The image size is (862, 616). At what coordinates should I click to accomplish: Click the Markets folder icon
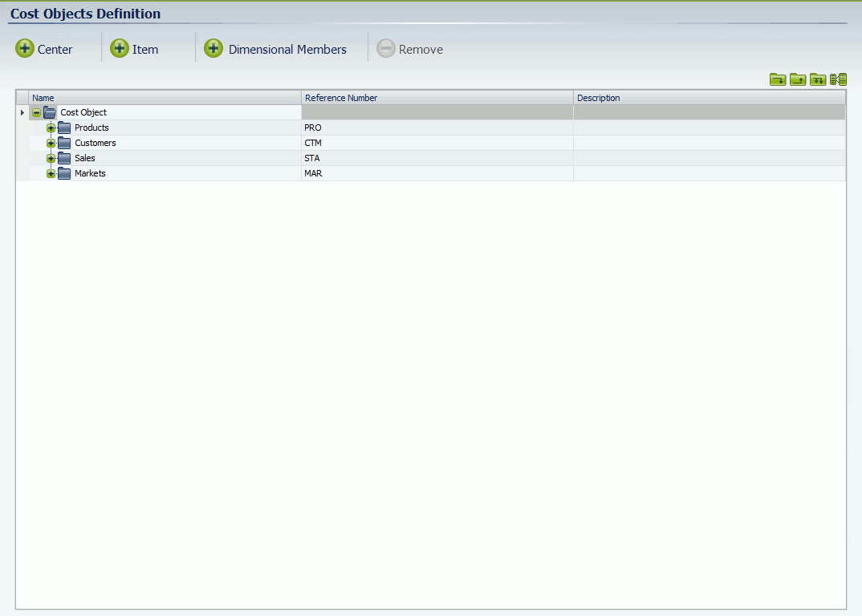tap(64, 173)
